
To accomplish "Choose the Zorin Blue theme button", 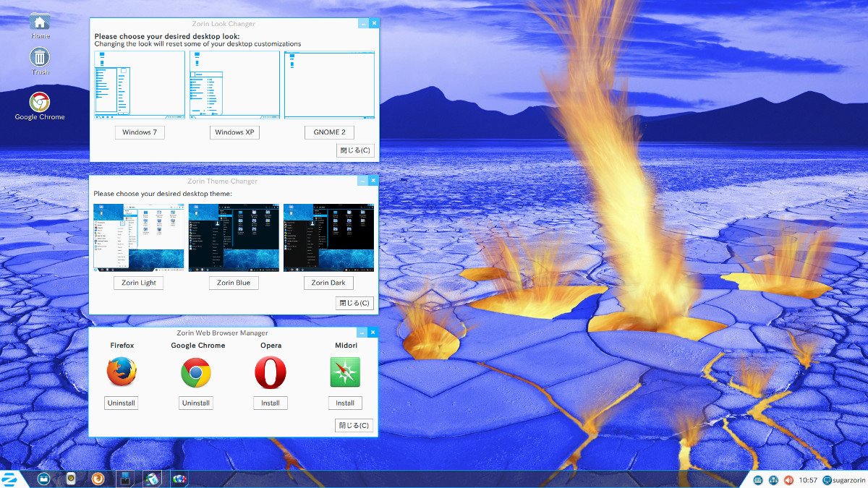I will click(x=234, y=283).
